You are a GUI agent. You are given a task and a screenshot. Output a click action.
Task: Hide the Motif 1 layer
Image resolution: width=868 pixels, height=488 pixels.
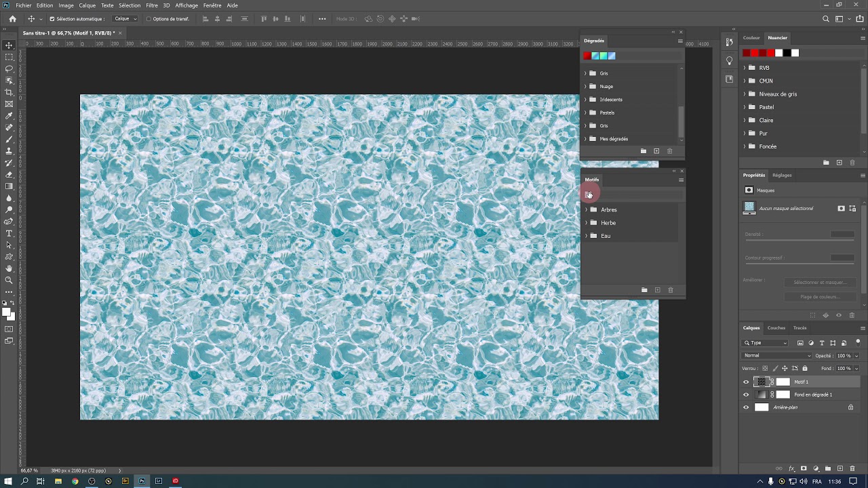tap(746, 382)
